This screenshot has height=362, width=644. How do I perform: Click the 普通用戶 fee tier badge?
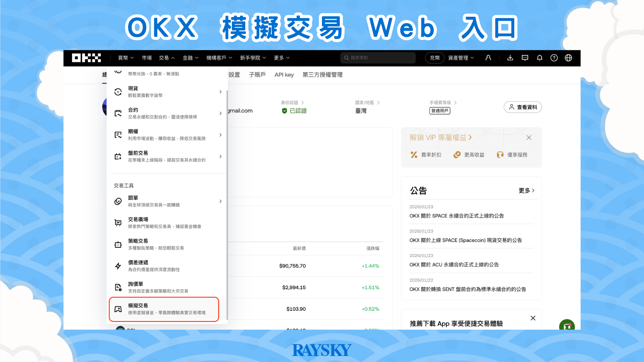(440, 111)
